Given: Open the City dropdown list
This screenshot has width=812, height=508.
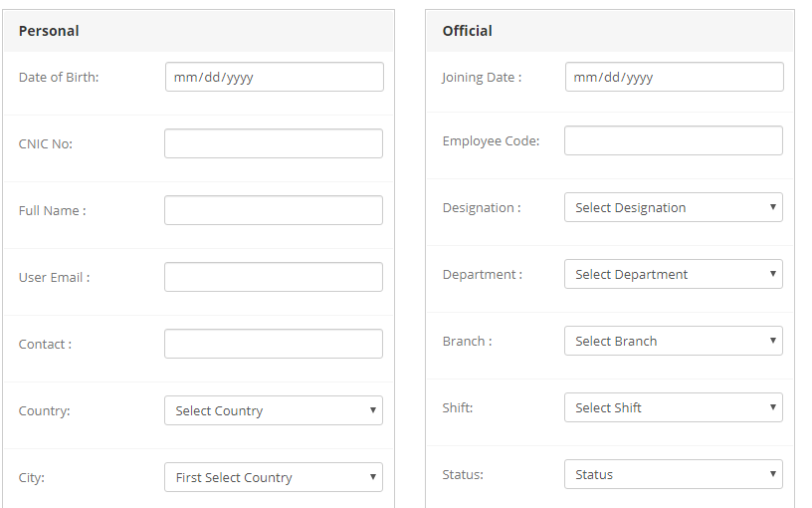Looking at the screenshot, I should pos(274,477).
